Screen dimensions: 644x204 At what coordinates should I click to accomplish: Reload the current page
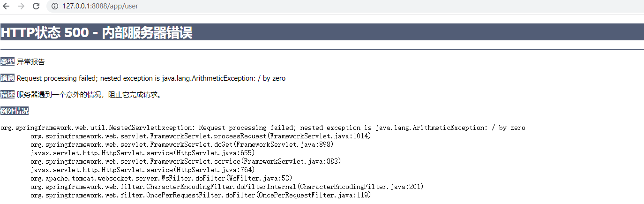tap(36, 6)
